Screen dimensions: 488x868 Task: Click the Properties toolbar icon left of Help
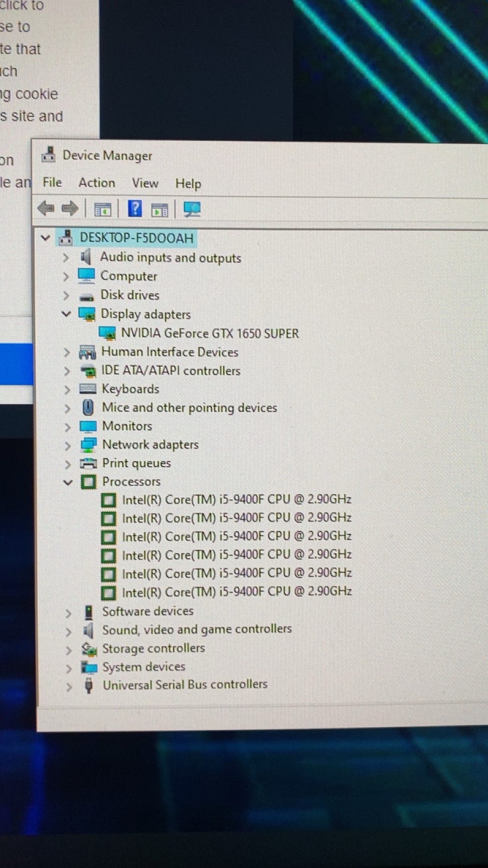(103, 209)
